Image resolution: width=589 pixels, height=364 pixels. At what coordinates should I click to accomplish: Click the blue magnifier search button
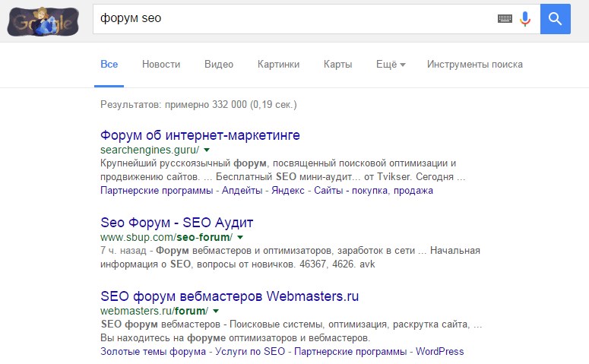[556, 19]
